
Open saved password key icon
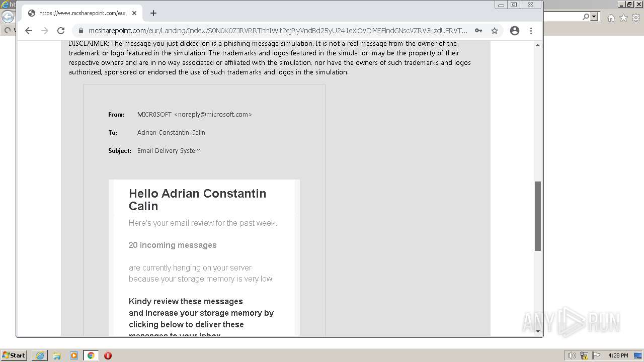coord(478,31)
